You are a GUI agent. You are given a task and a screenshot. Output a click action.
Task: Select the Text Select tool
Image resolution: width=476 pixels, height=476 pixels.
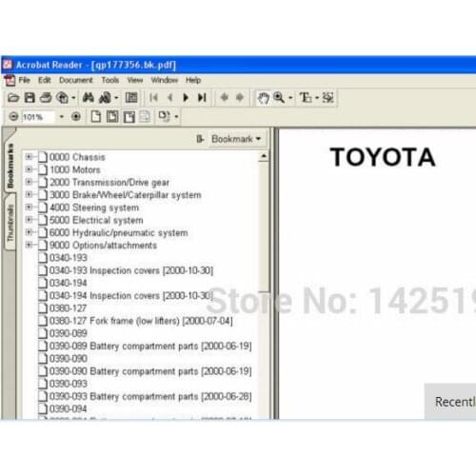coord(306,97)
